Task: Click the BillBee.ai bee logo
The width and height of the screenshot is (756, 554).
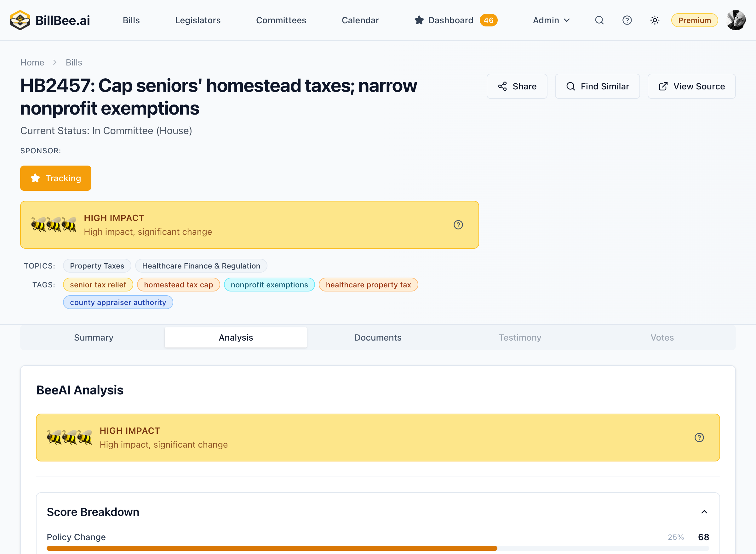Action: (x=20, y=20)
